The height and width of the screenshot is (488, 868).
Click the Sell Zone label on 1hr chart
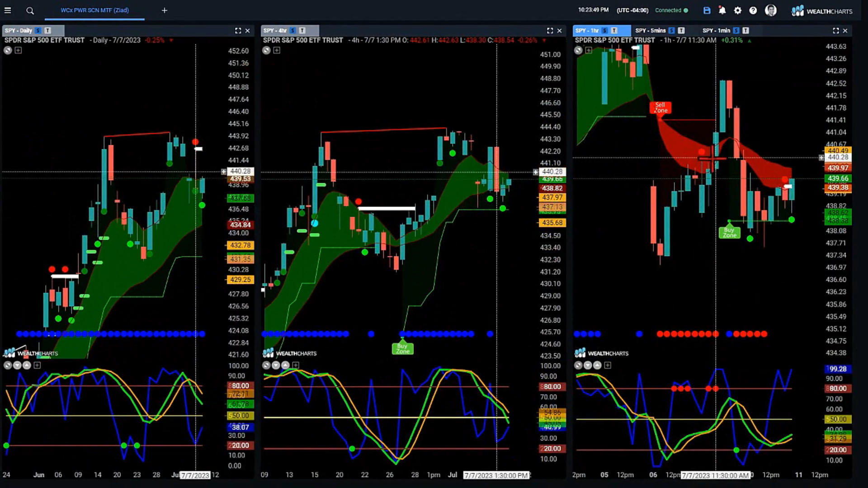(x=660, y=108)
